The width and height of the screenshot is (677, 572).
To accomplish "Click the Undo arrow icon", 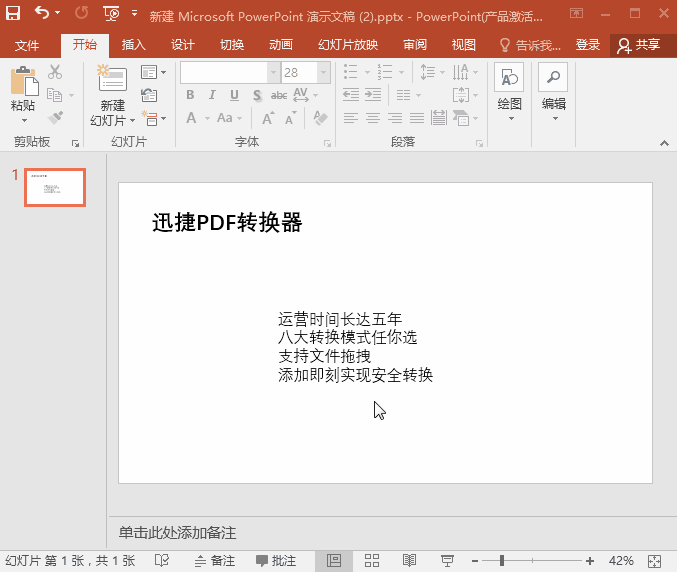I will (40, 14).
